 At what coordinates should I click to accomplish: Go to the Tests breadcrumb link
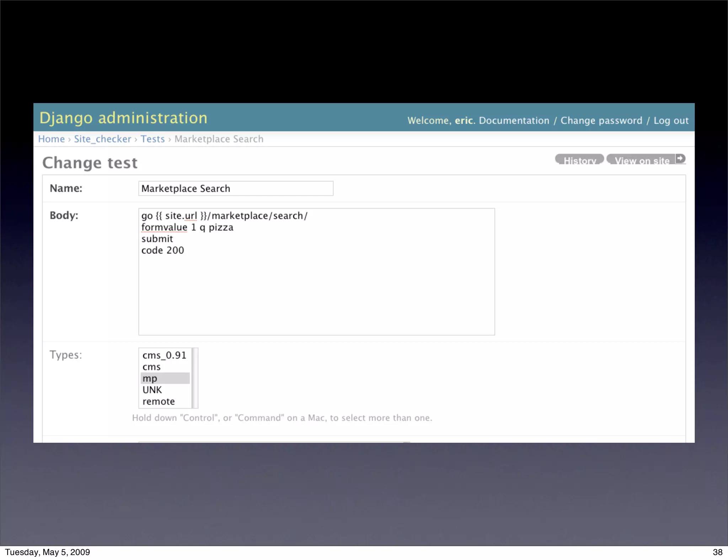pyautogui.click(x=152, y=139)
